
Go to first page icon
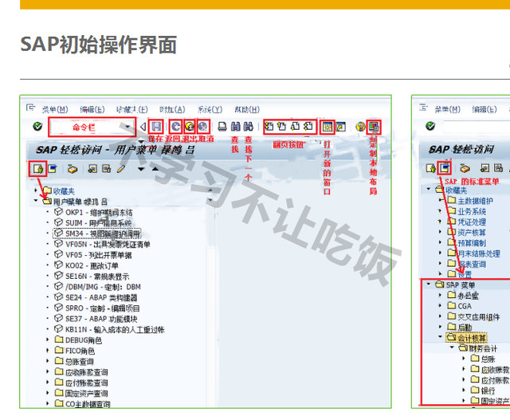(269, 126)
